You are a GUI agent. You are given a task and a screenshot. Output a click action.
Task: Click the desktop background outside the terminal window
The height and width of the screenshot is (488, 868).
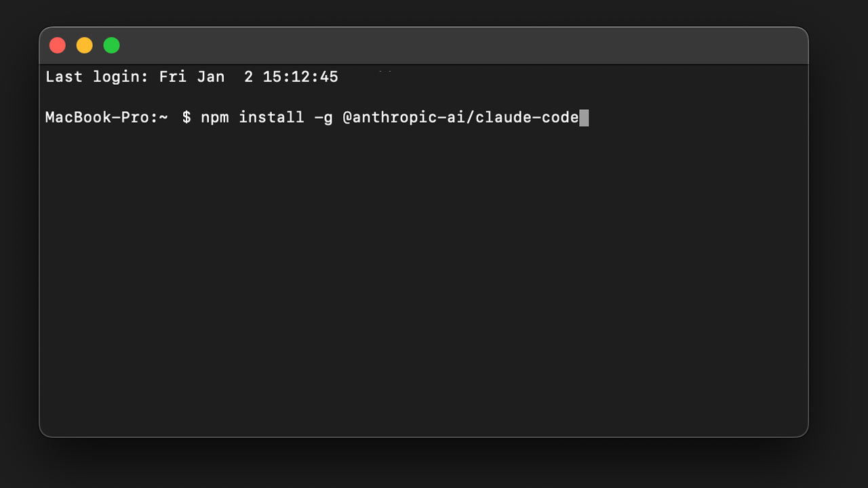pos(841,244)
